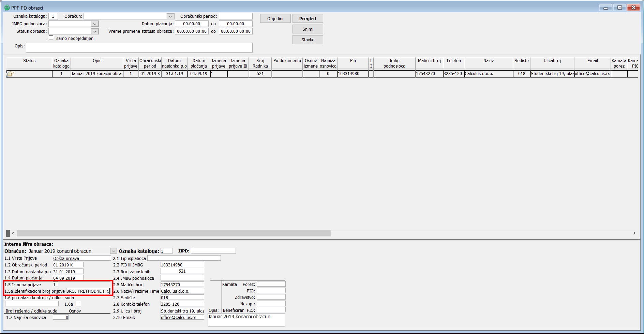Click the 2.10 Email field

point(182,317)
